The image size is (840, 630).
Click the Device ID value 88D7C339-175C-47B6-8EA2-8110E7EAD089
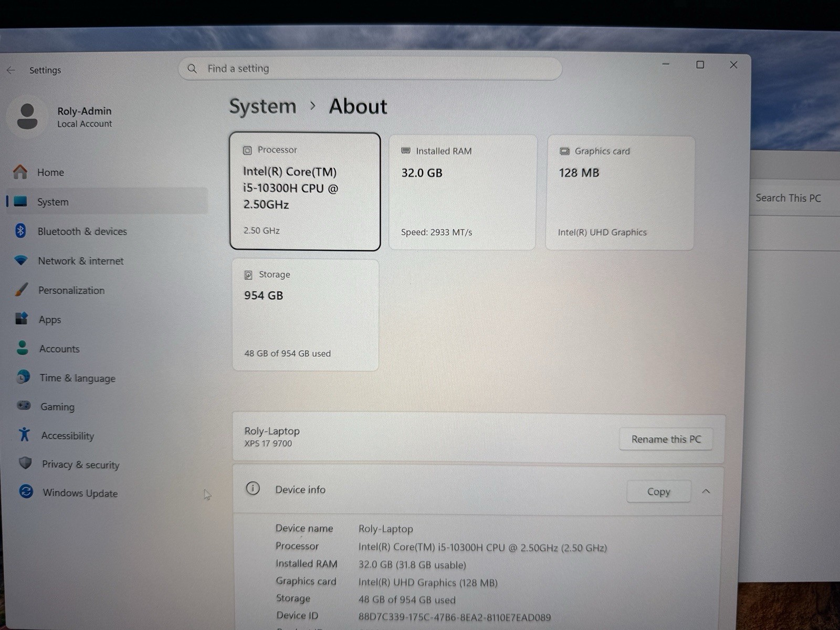click(455, 617)
